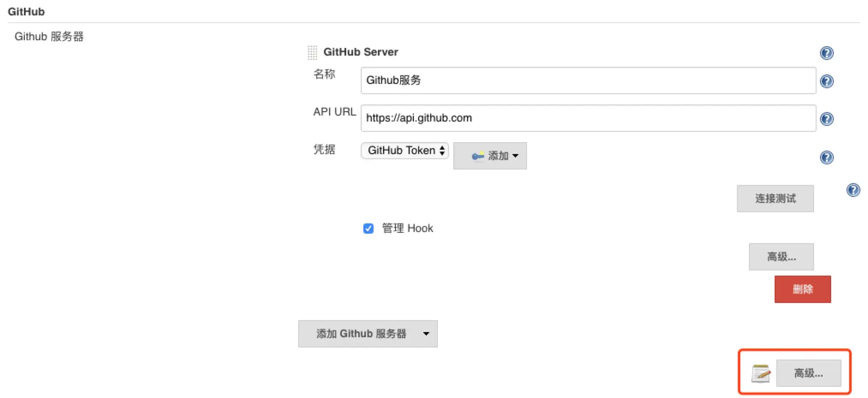This screenshot has width=868, height=398.
Task: Click the 高级 button below 管理 Hook
Action: [781, 257]
